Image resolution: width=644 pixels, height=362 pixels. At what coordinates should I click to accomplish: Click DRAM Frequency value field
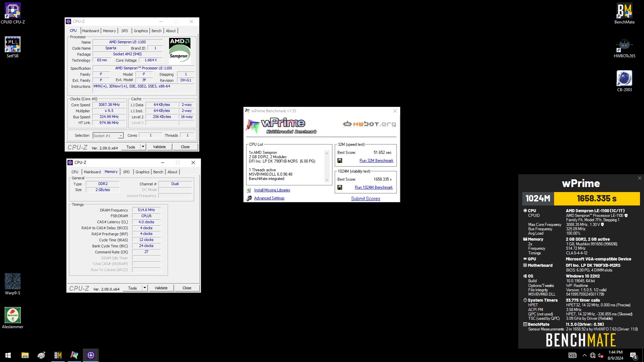tap(146, 210)
